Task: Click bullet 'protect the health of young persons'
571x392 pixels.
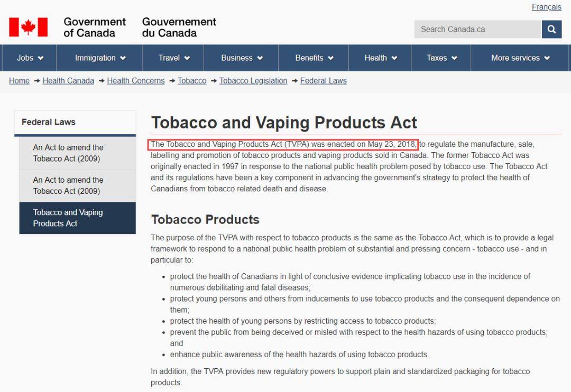Action: (x=302, y=321)
